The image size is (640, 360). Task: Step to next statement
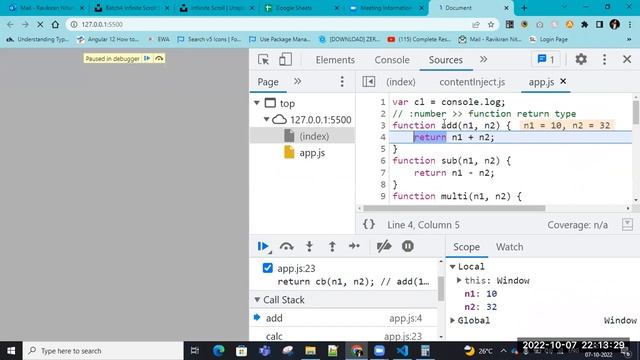point(354,246)
